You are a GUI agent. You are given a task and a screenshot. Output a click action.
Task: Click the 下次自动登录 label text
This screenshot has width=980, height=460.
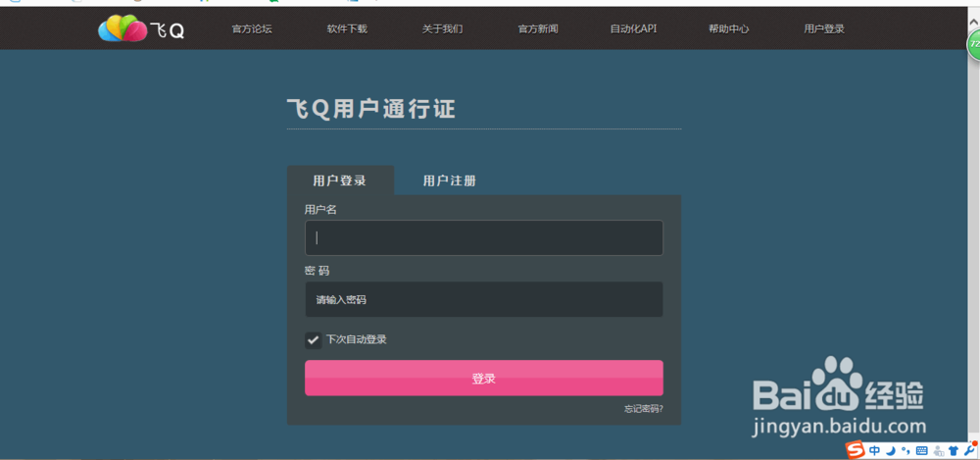pos(357,339)
